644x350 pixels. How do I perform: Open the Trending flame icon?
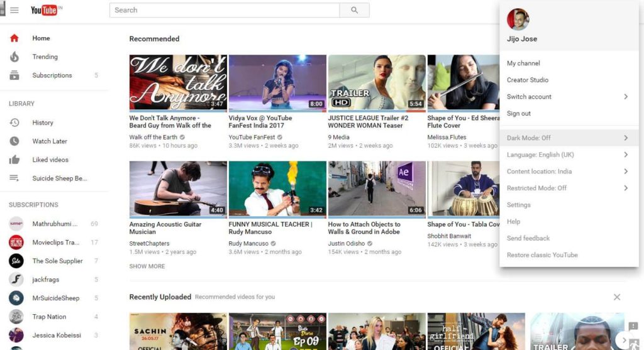point(14,57)
